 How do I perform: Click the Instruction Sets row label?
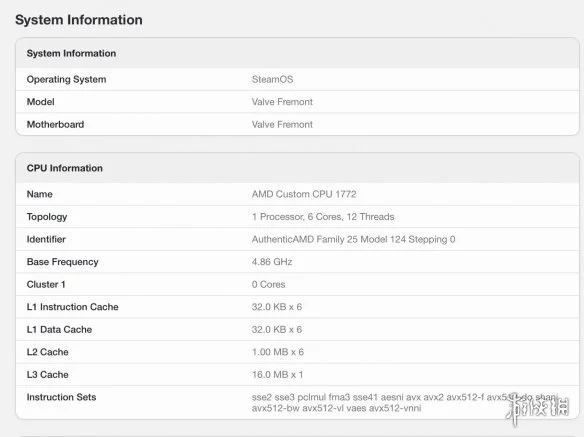tap(61, 397)
